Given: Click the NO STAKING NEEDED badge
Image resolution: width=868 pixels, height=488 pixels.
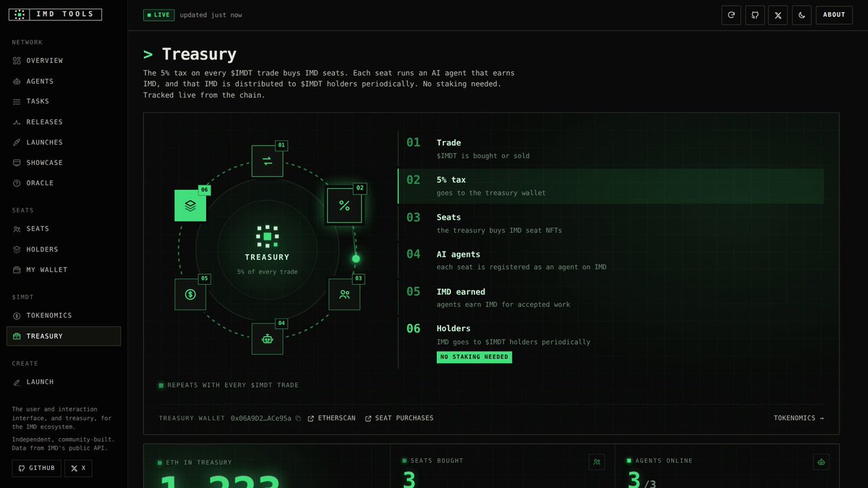Looking at the screenshot, I should click(475, 357).
